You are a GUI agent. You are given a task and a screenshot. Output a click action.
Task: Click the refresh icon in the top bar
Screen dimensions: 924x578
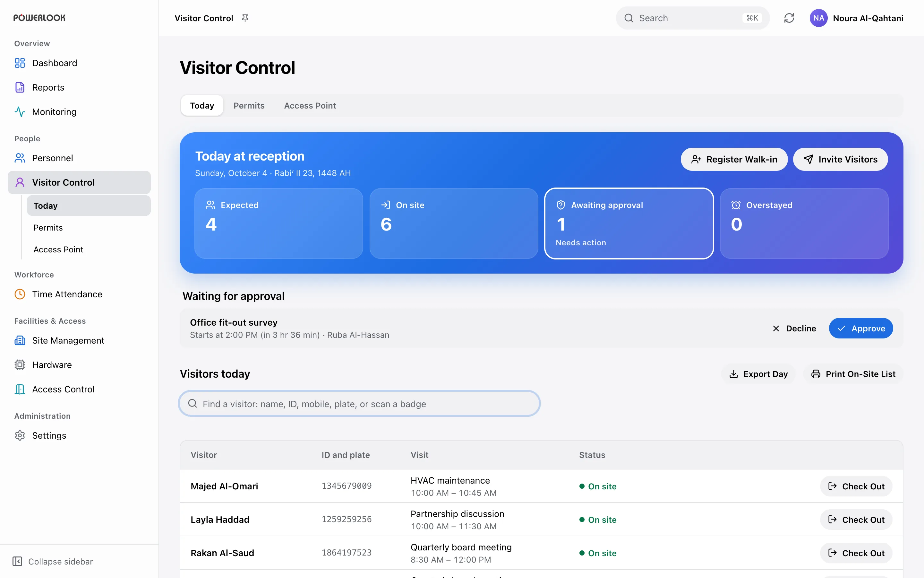[x=789, y=18]
